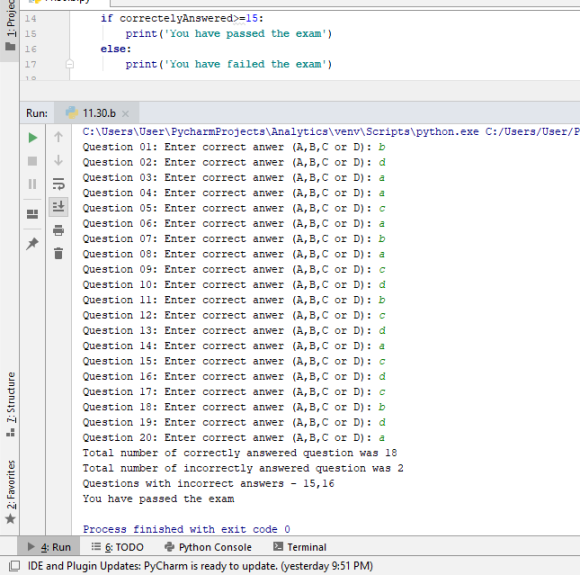Click the Up the stack trace arrow

coord(58,137)
